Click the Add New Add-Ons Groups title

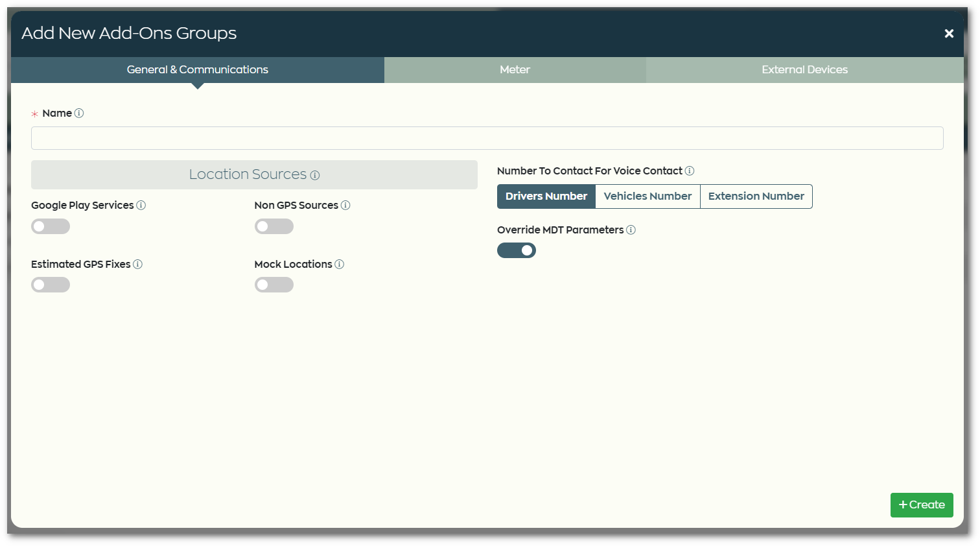(x=129, y=33)
